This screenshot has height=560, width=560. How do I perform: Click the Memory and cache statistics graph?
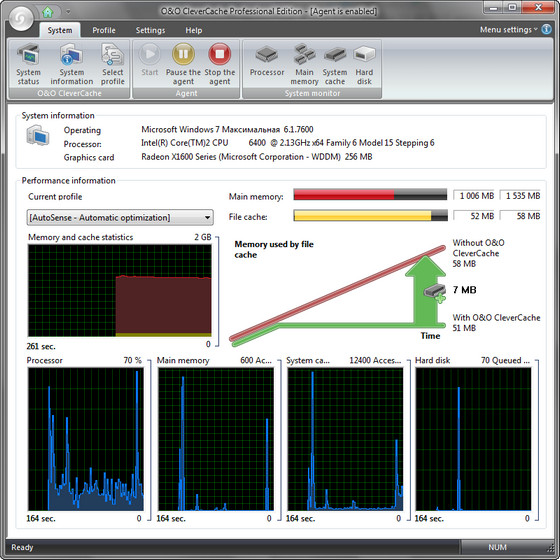pos(120,291)
